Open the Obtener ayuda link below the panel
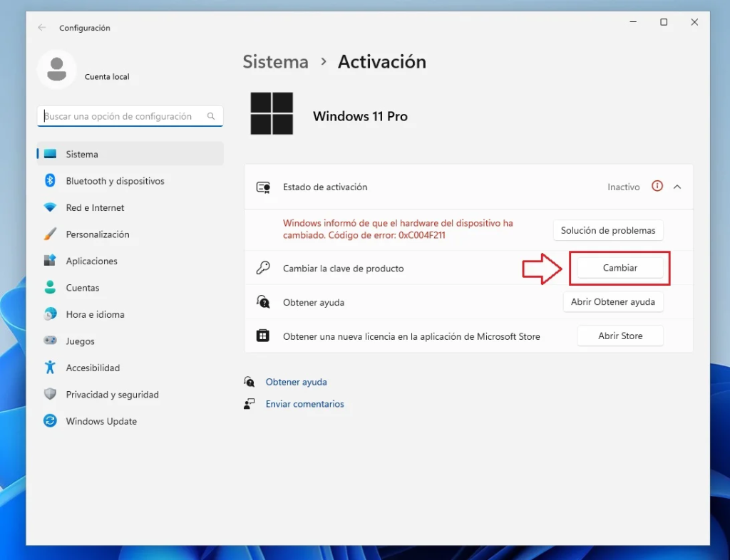 pos(296,382)
